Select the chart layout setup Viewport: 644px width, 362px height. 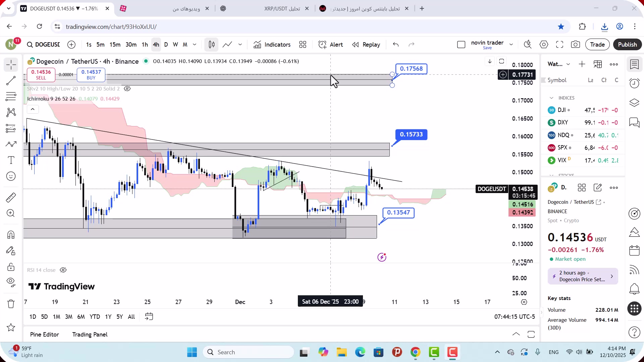click(461, 45)
